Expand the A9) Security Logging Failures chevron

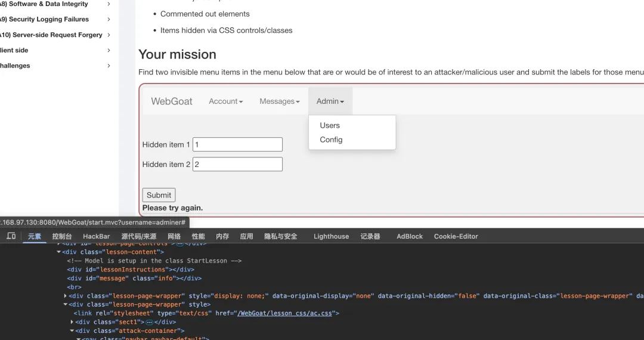(109, 19)
